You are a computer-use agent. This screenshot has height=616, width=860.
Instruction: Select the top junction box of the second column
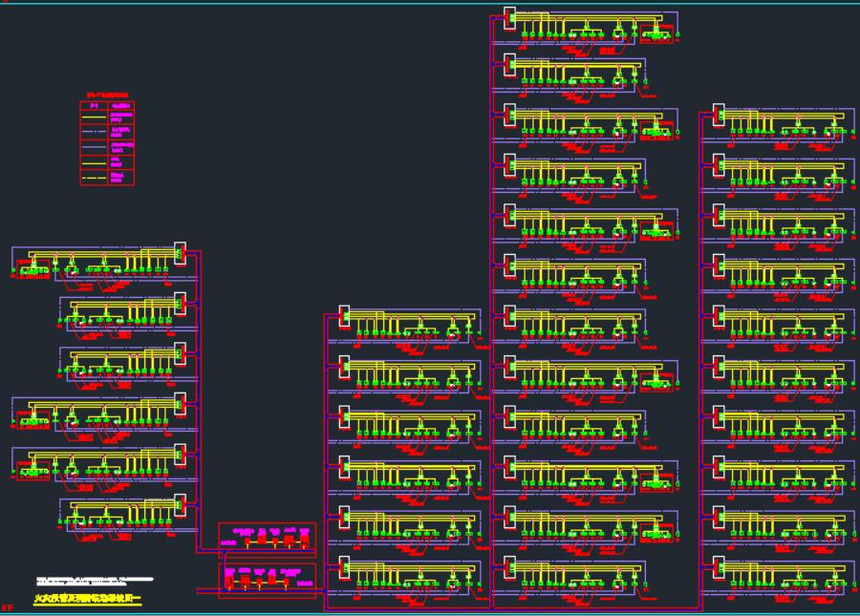point(346,316)
